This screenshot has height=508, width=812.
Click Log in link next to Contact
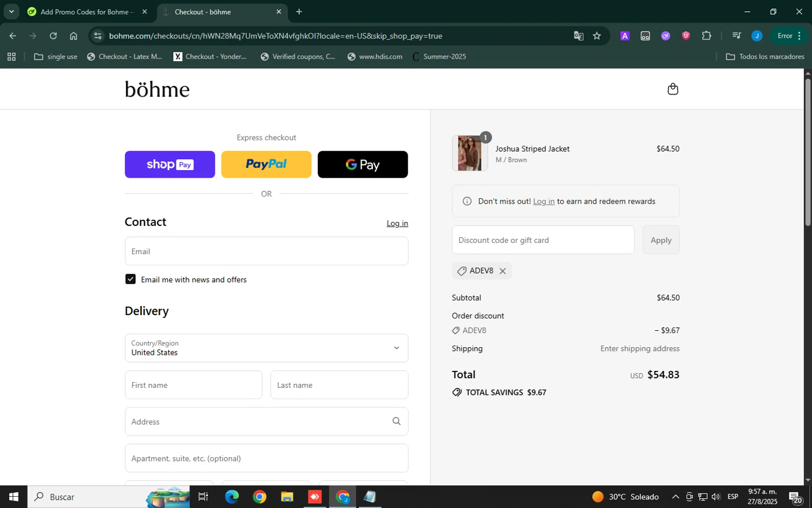pyautogui.click(x=397, y=223)
